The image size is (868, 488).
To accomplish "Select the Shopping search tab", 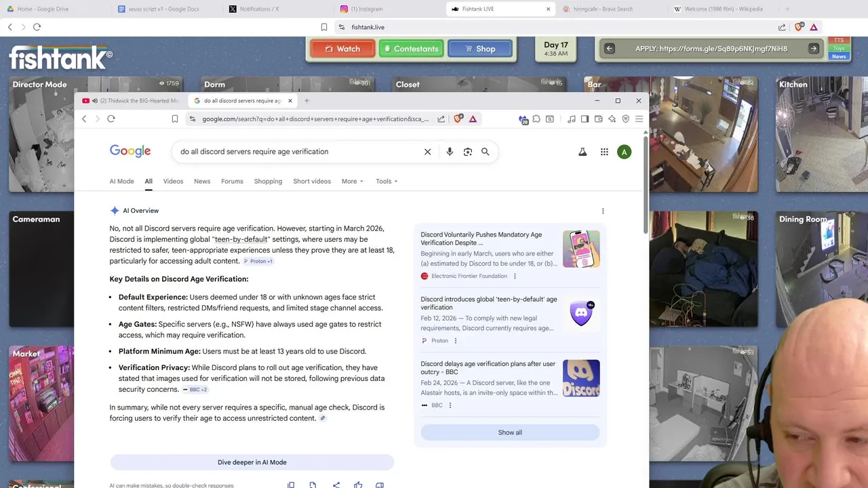I will (268, 181).
